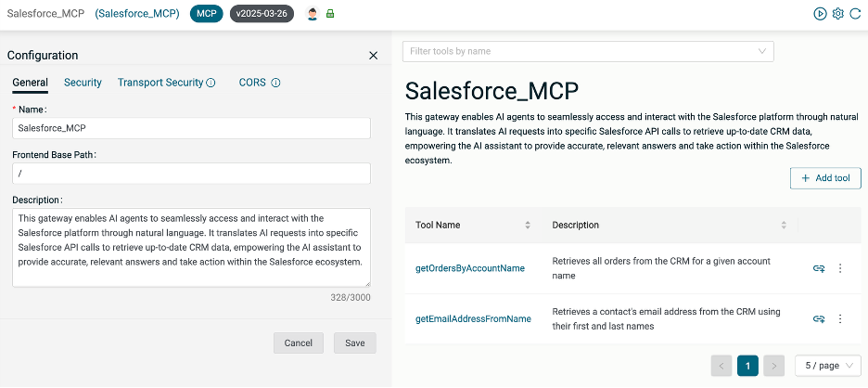The width and height of the screenshot is (868, 388).
Task: Sort the table by Tool Name
Action: pyautogui.click(x=528, y=225)
